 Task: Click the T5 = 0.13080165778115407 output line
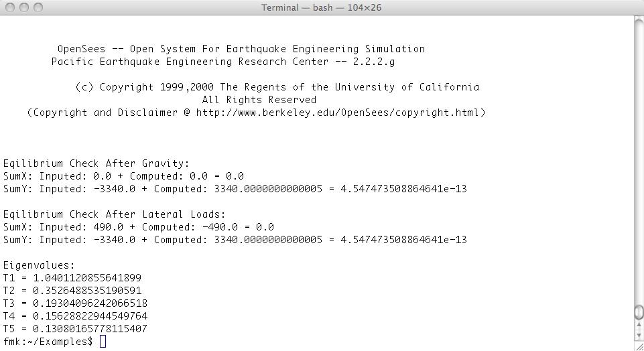pyautogui.click(x=75, y=329)
